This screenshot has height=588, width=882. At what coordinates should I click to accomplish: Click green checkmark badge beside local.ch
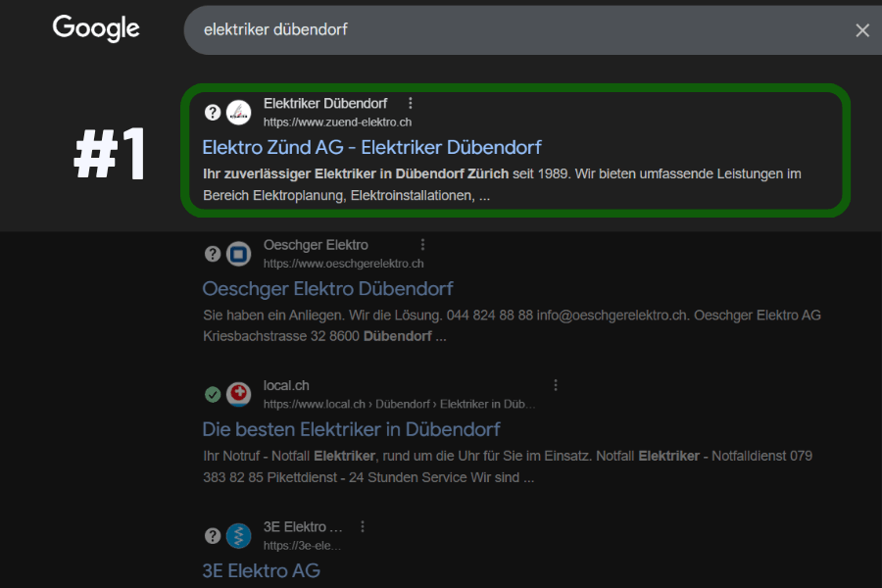(x=213, y=394)
